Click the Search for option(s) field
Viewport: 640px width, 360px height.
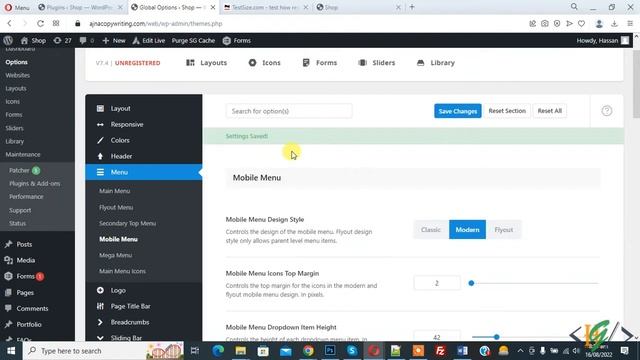289,111
